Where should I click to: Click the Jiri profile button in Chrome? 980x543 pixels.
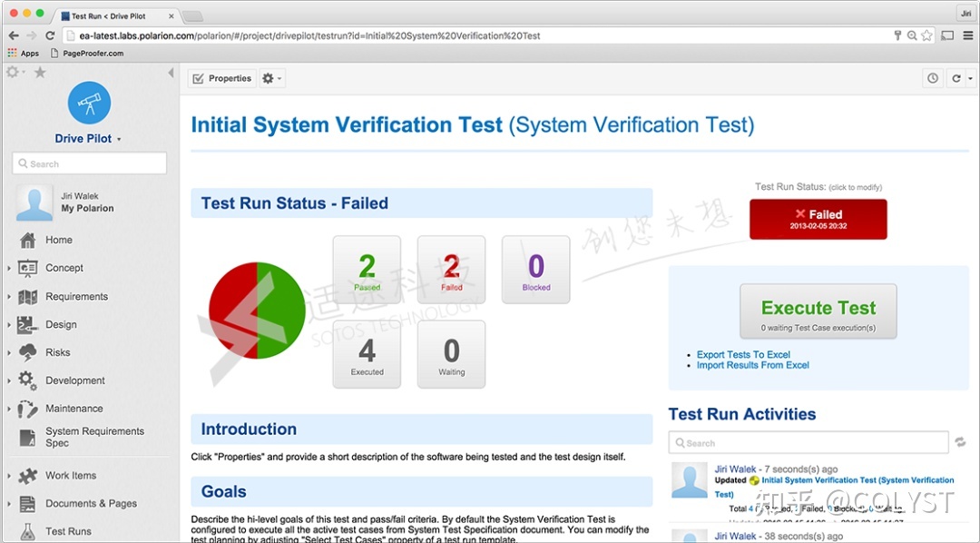966,13
